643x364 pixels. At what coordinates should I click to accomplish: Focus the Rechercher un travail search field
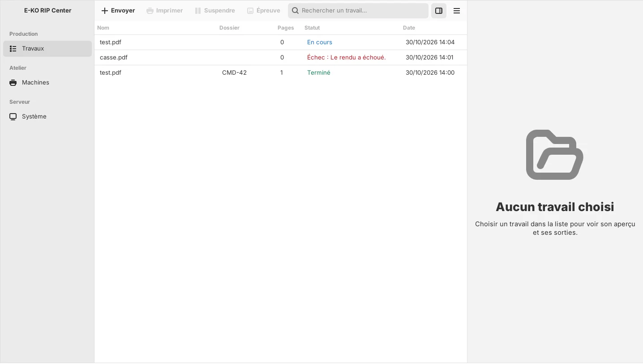358,11
